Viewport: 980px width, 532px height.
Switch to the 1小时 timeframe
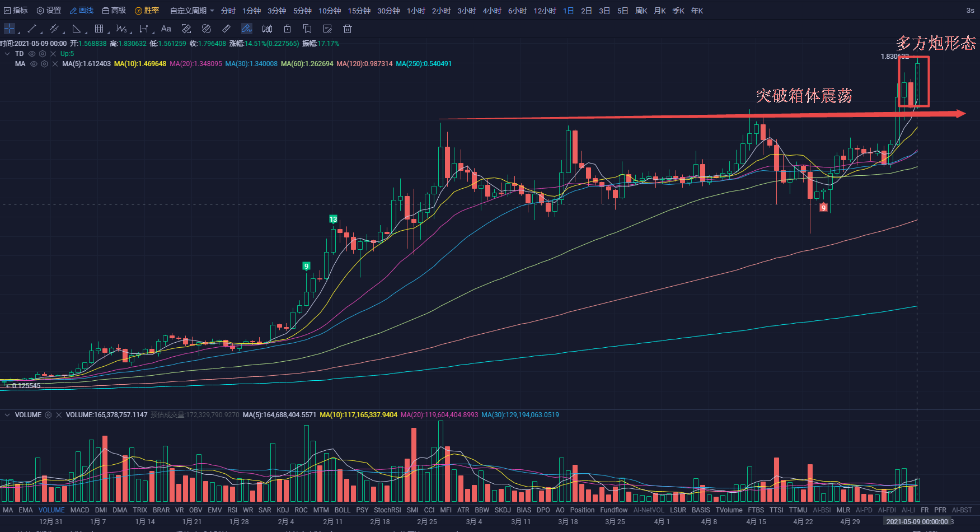point(416,11)
